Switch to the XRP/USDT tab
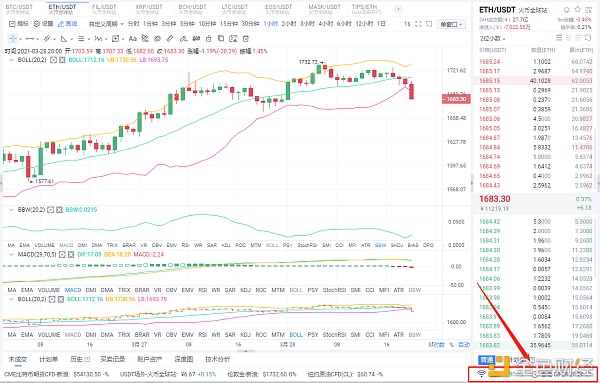This screenshot has height=383, width=600. (148, 9)
